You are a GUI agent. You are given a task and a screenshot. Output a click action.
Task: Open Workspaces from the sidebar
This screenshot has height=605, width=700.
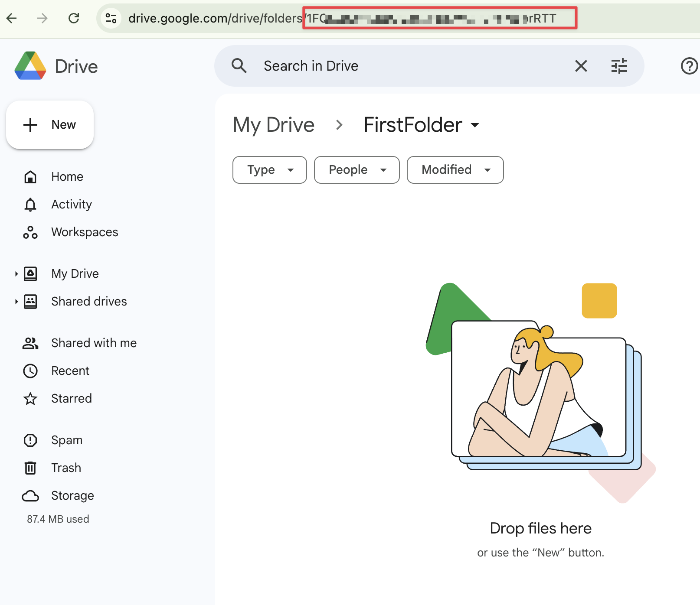pyautogui.click(x=84, y=232)
